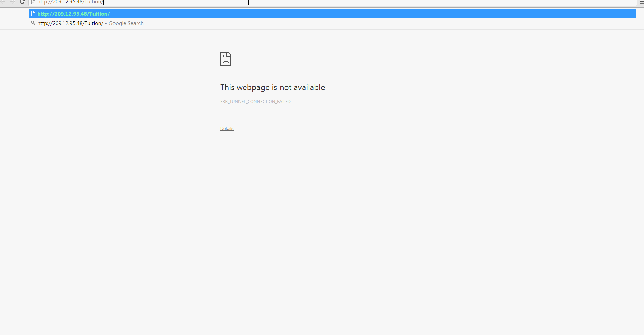The width and height of the screenshot is (644, 335).
Task: Click page icon of highlighted URL suggestion
Action: tap(33, 14)
